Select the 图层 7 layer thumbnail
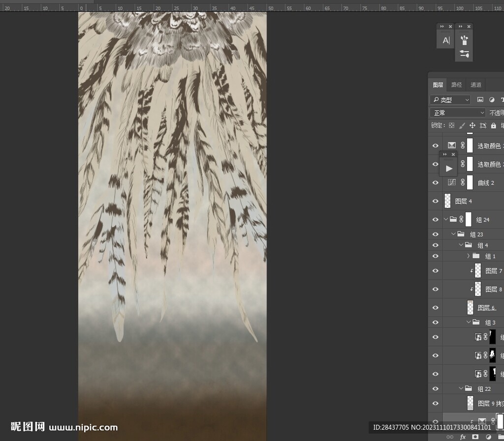The image size is (504, 441). (x=477, y=271)
